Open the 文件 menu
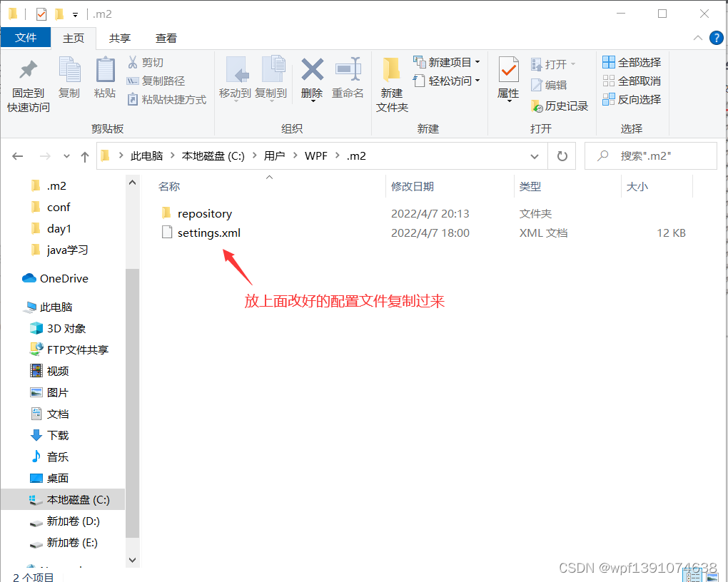Viewport: 728px width, 582px height. tap(26, 38)
